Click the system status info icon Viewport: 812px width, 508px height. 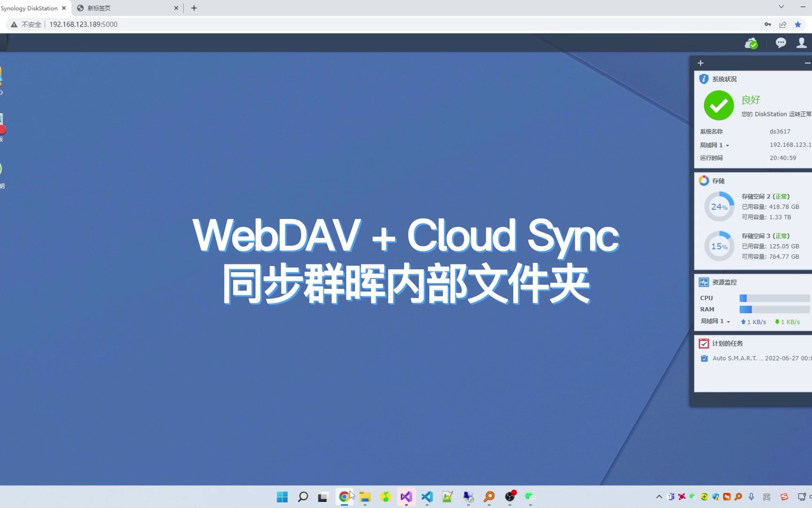pyautogui.click(x=703, y=78)
